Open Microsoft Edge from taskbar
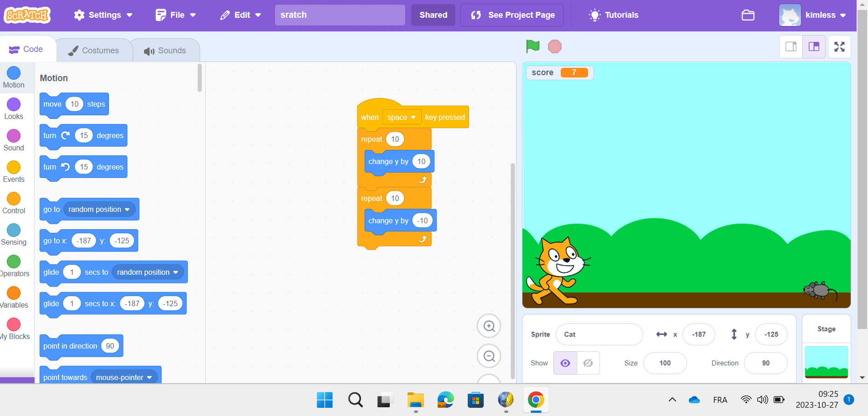 [x=445, y=400]
